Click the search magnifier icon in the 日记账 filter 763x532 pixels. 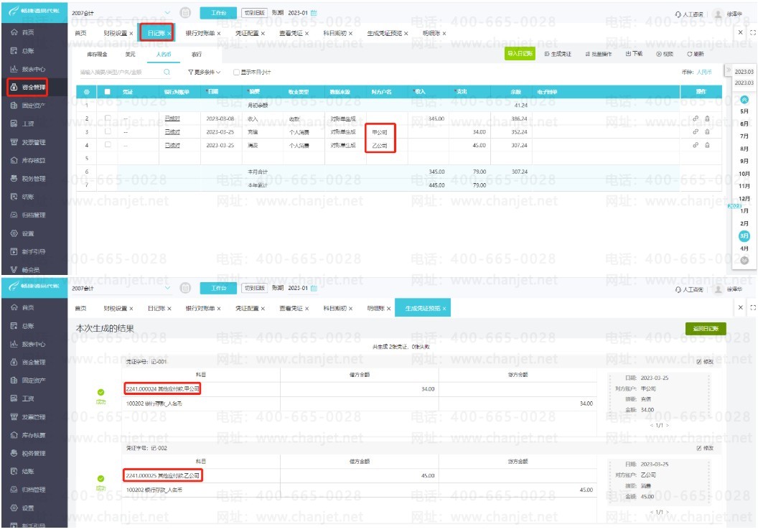click(x=167, y=72)
